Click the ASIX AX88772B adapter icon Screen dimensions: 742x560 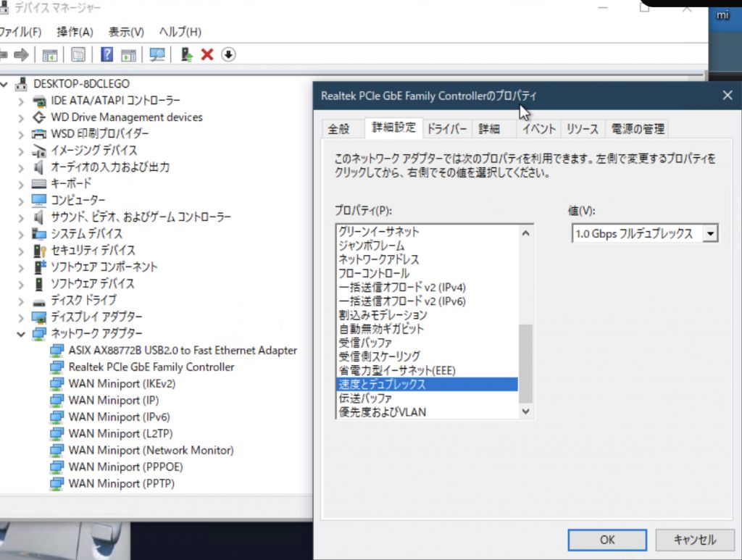(x=57, y=351)
